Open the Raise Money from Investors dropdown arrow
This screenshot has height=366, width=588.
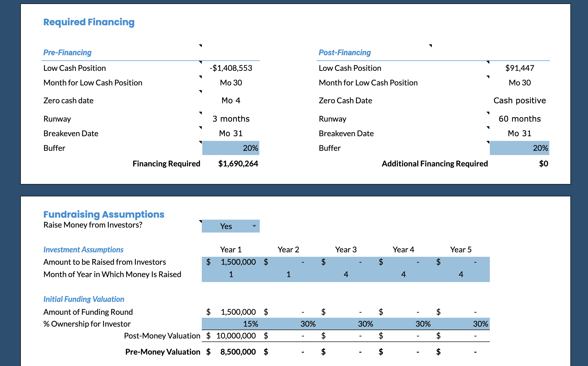click(254, 226)
